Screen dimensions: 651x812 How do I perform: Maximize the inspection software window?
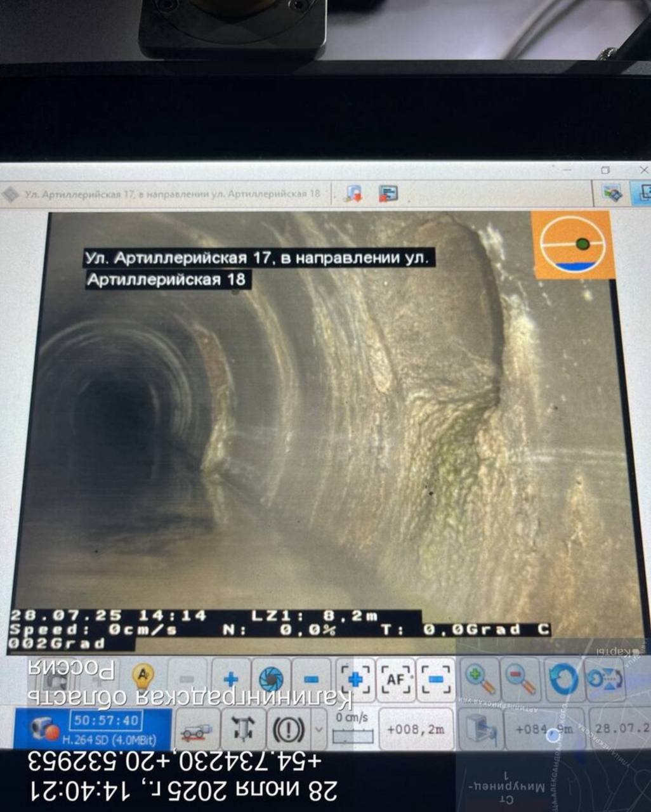pyautogui.click(x=605, y=170)
